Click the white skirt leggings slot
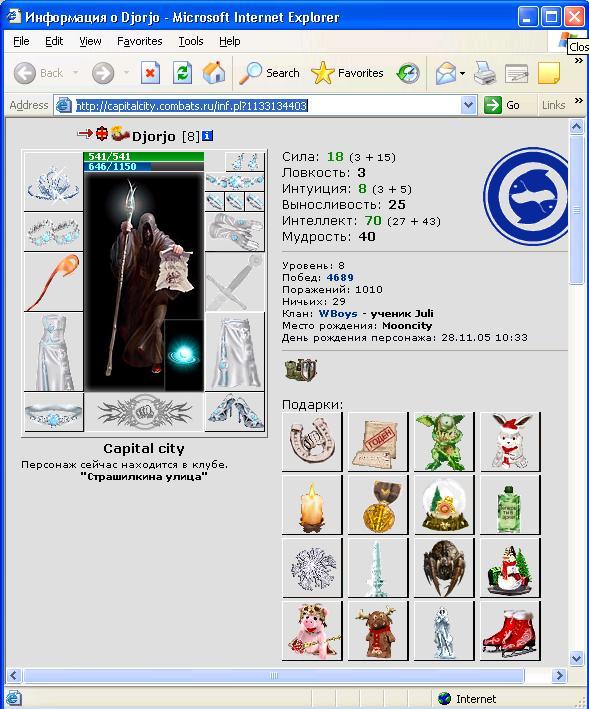Viewport: 589px width, 709px height. [x=235, y=352]
